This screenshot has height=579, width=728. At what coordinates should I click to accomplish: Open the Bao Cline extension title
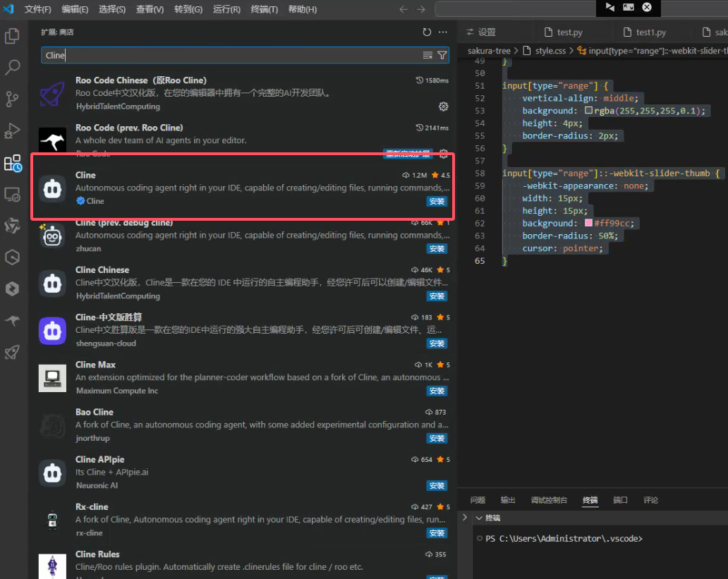[95, 412]
